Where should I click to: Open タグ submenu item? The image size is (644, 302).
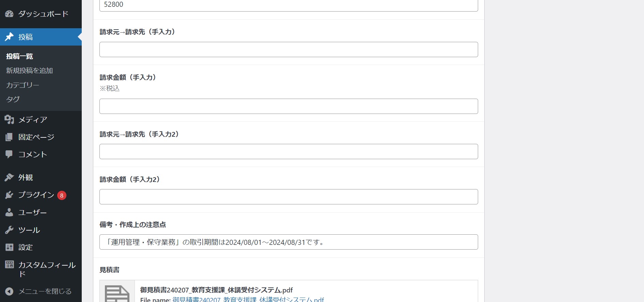tap(13, 99)
